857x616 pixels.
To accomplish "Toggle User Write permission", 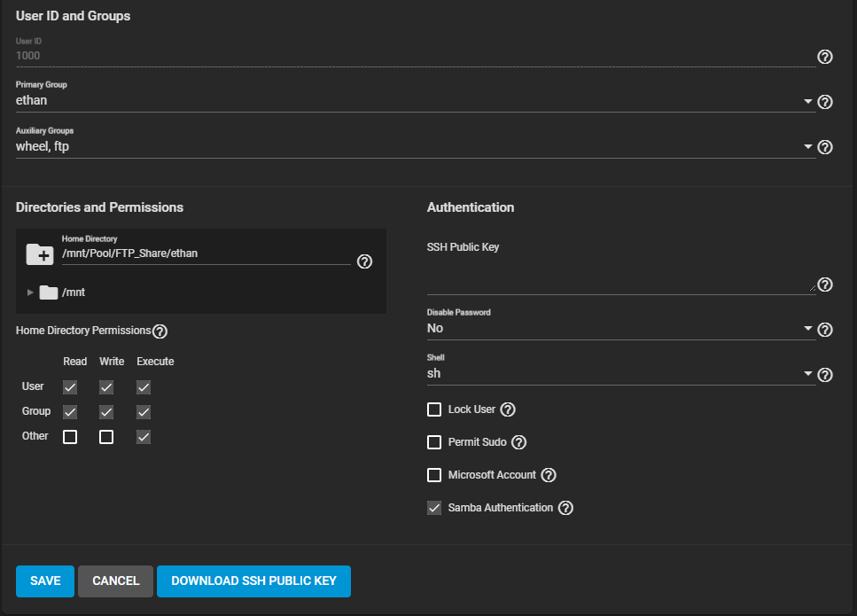I will 106,387.
